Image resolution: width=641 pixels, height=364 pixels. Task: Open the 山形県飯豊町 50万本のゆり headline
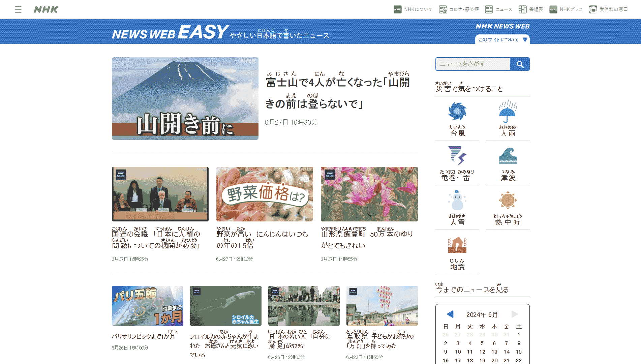pyautogui.click(x=367, y=238)
